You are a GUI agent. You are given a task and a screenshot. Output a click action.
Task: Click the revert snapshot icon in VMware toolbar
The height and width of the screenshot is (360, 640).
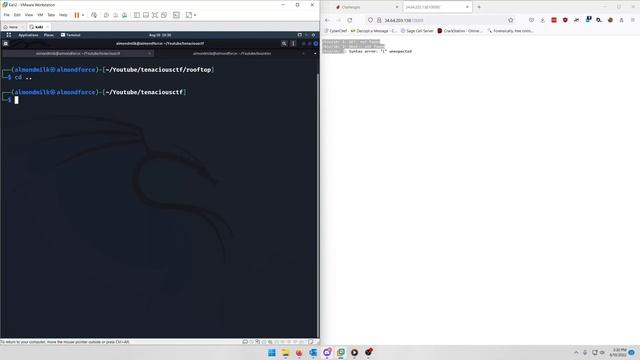point(115,15)
